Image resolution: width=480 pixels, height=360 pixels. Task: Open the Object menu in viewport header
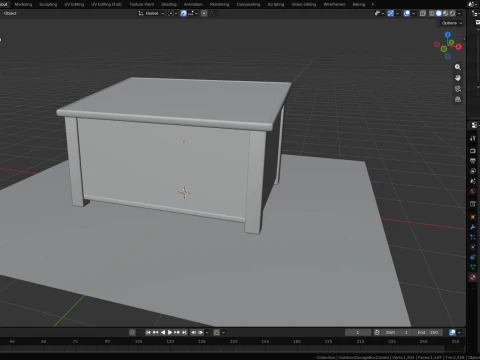[10, 13]
